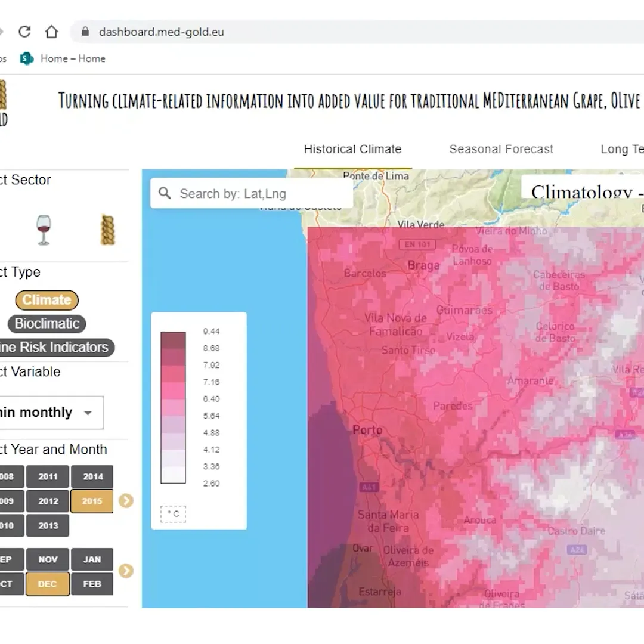Screen dimensions: 644x644
Task: Click the A24 road shield near Castro Daire
Action: (x=577, y=550)
